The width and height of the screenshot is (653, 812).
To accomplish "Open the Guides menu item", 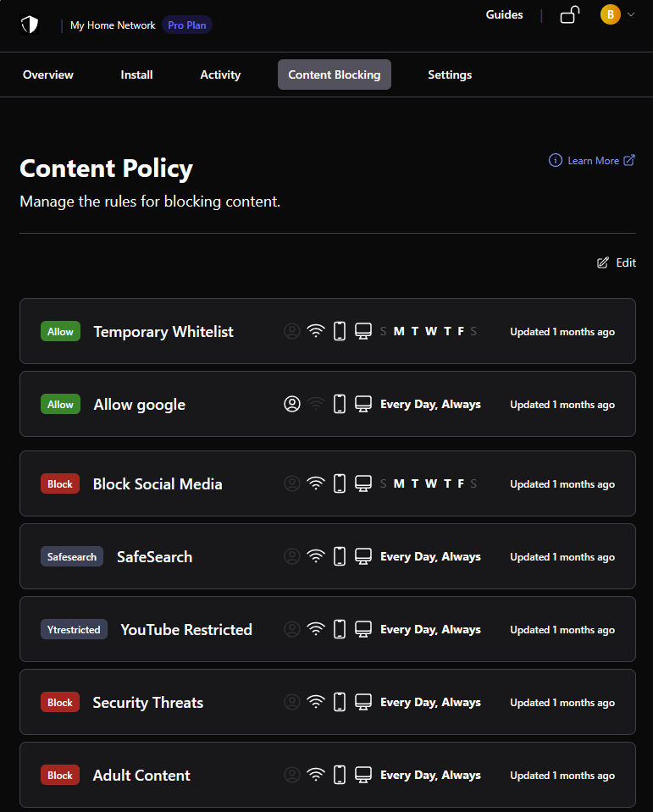I will pyautogui.click(x=505, y=14).
